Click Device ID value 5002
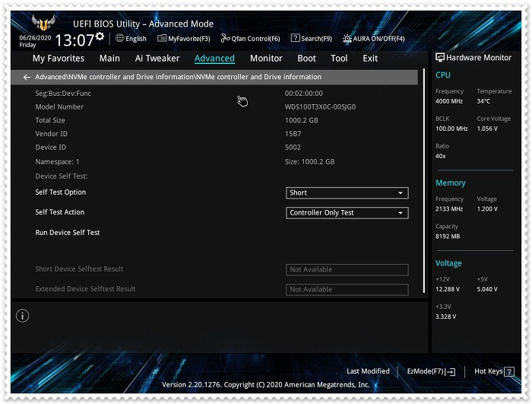The image size is (532, 404). tap(293, 148)
